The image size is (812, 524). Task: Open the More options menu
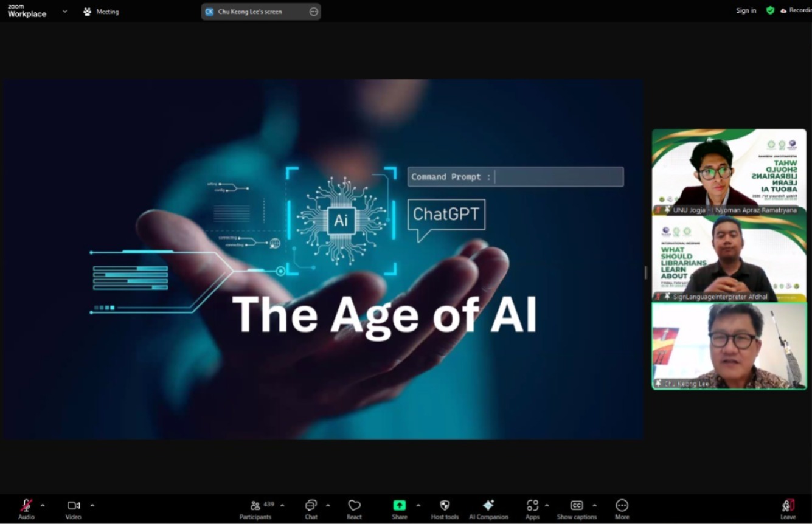pyautogui.click(x=622, y=509)
